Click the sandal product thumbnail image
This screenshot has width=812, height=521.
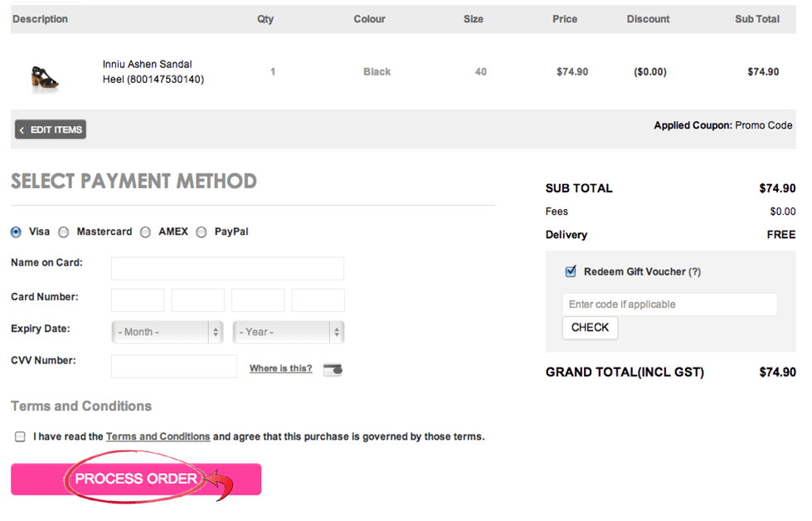45,77
